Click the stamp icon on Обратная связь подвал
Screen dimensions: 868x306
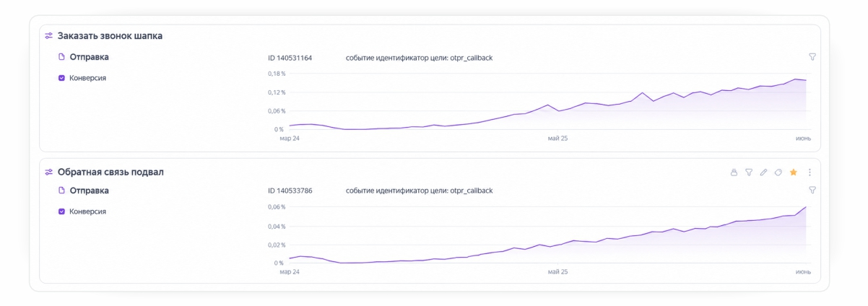point(734,172)
